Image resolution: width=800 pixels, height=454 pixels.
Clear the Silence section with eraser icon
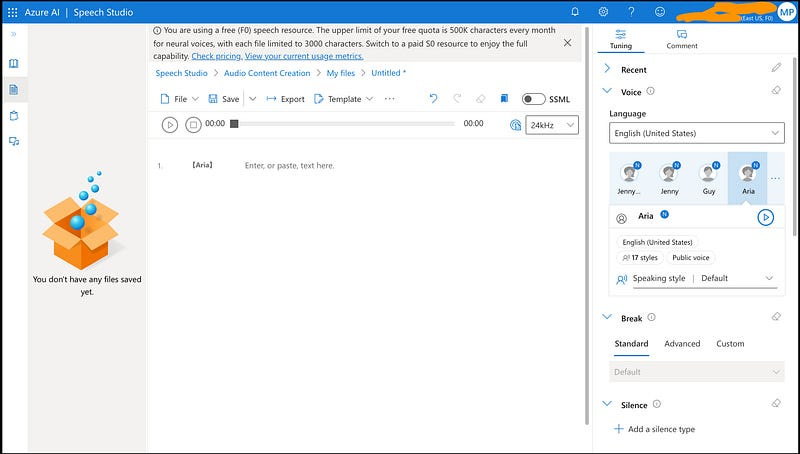coord(776,403)
